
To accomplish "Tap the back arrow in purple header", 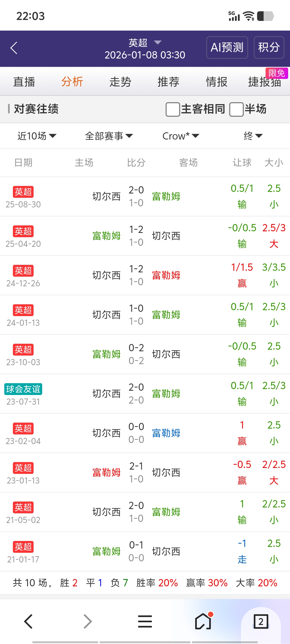I will click(x=14, y=48).
